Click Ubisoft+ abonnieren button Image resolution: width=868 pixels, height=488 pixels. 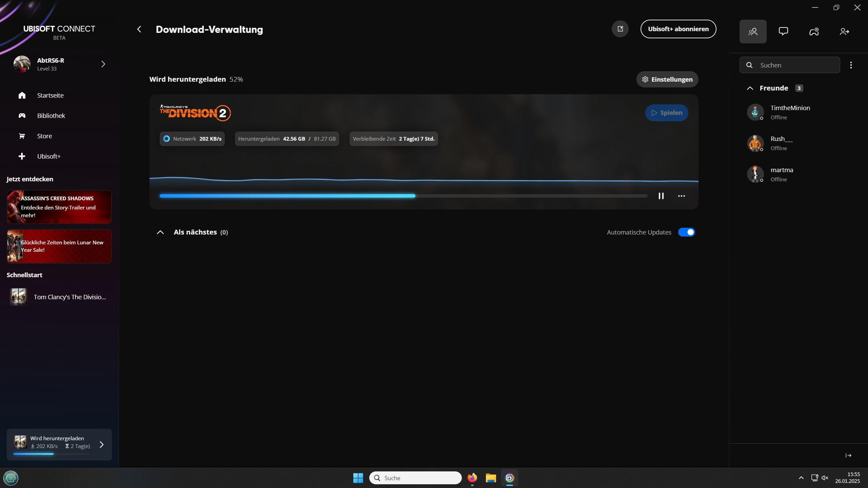pyautogui.click(x=678, y=29)
